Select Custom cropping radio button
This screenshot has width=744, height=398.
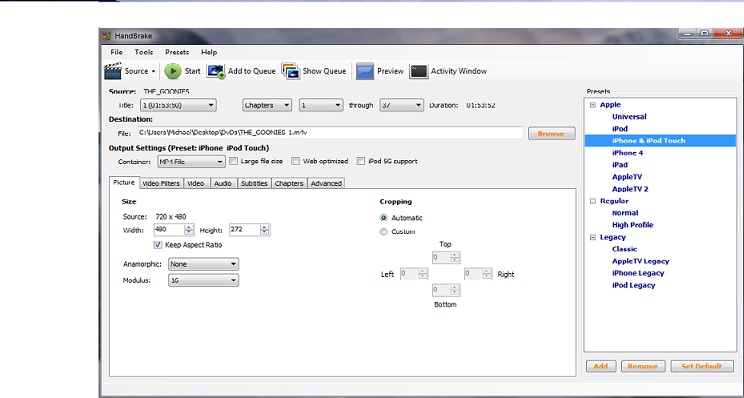point(383,232)
